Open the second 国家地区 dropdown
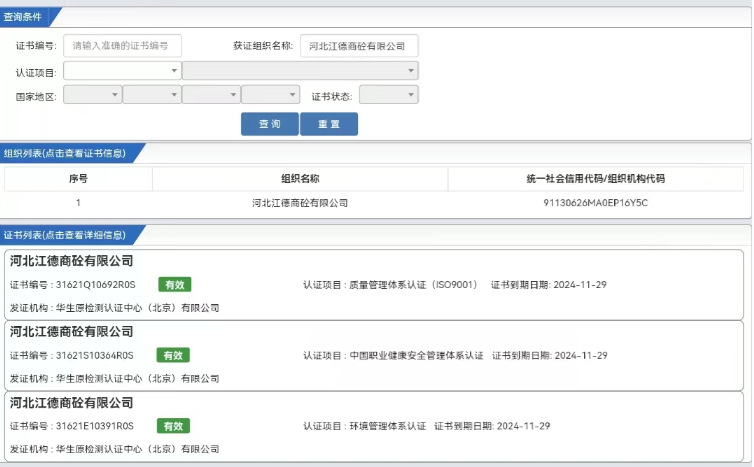The image size is (754, 467). [152, 95]
